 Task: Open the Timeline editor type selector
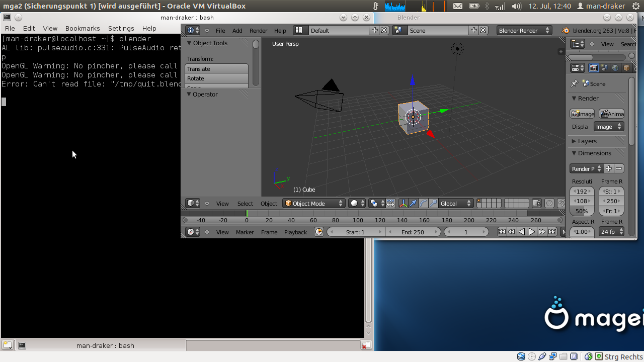(x=193, y=232)
